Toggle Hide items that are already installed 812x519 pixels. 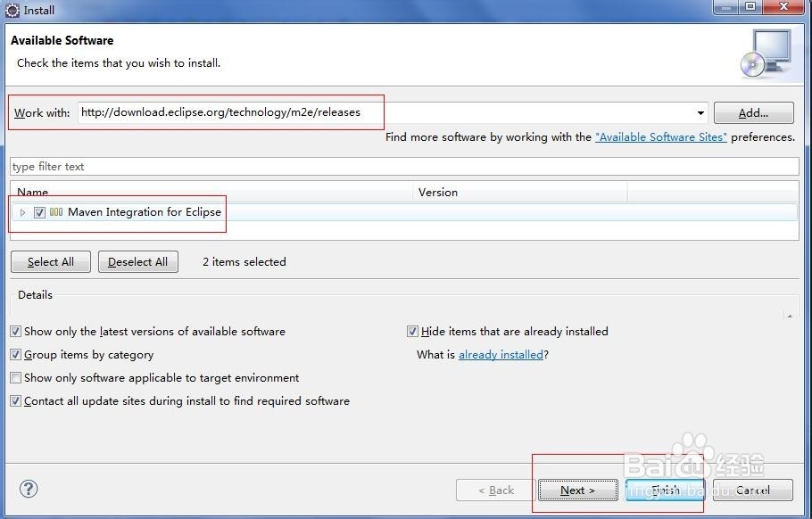[412, 331]
